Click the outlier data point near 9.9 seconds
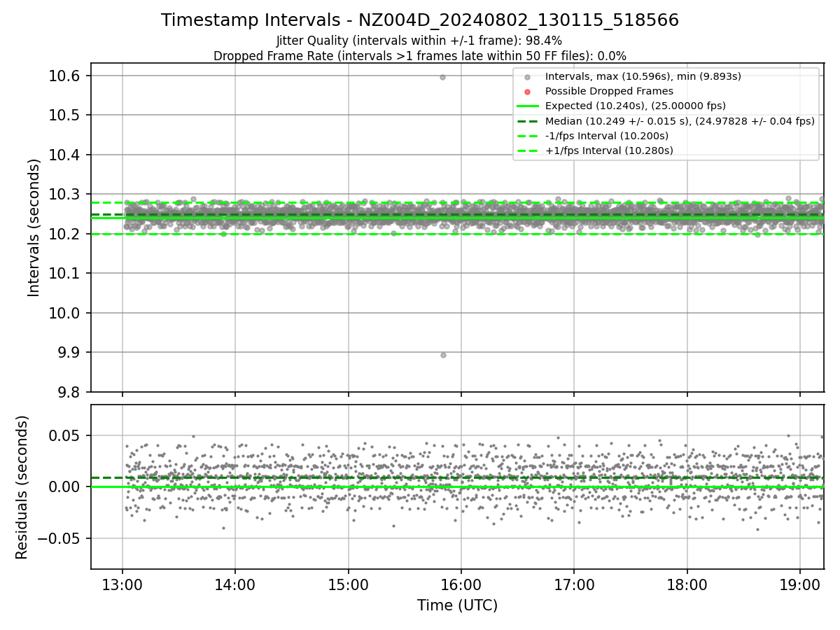 [x=443, y=355]
